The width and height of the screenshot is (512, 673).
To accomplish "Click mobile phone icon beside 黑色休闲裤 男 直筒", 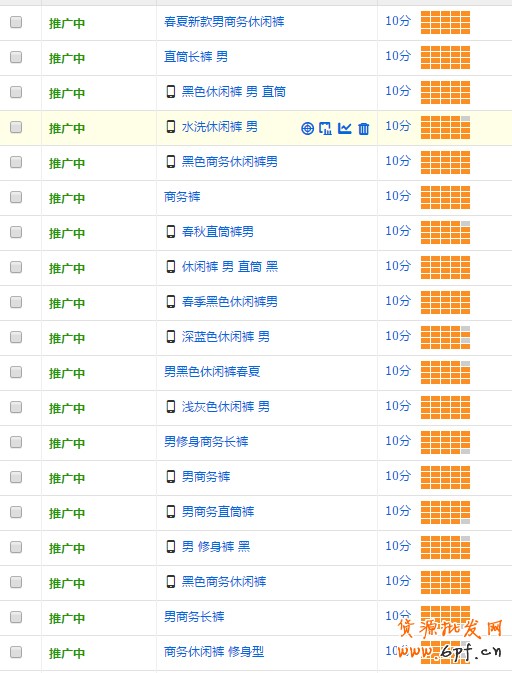I will 171,92.
